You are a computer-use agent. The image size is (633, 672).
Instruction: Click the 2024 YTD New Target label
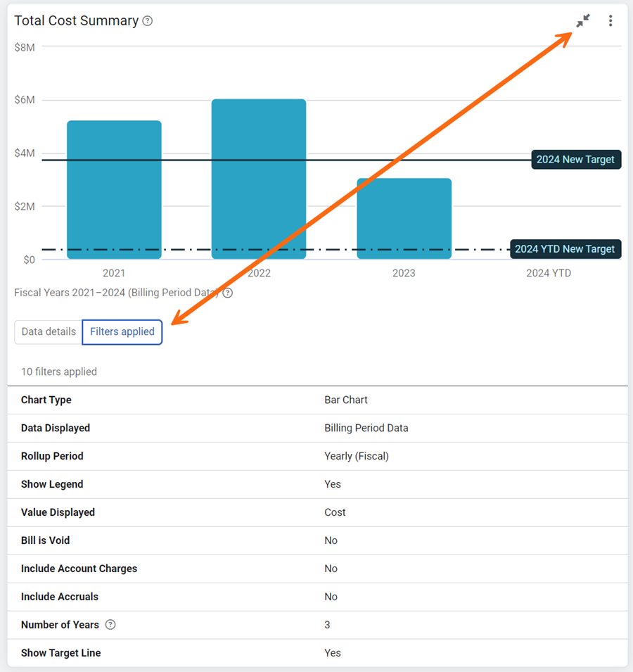(565, 249)
